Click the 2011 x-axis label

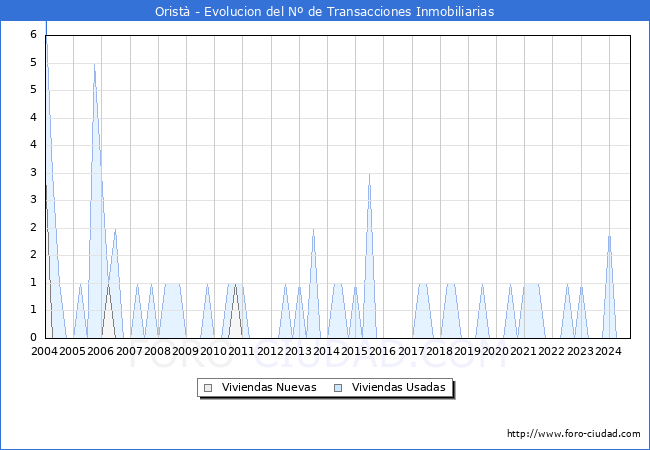241,351
